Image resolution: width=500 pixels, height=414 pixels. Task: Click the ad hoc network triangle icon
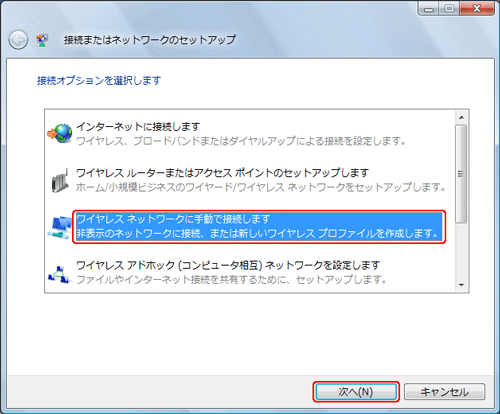pos(59,275)
